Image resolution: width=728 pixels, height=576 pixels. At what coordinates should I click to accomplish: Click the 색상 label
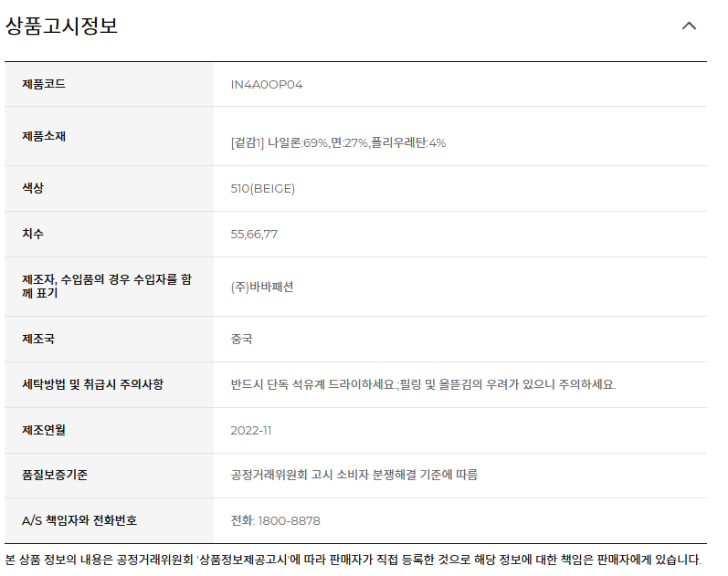click(x=33, y=188)
